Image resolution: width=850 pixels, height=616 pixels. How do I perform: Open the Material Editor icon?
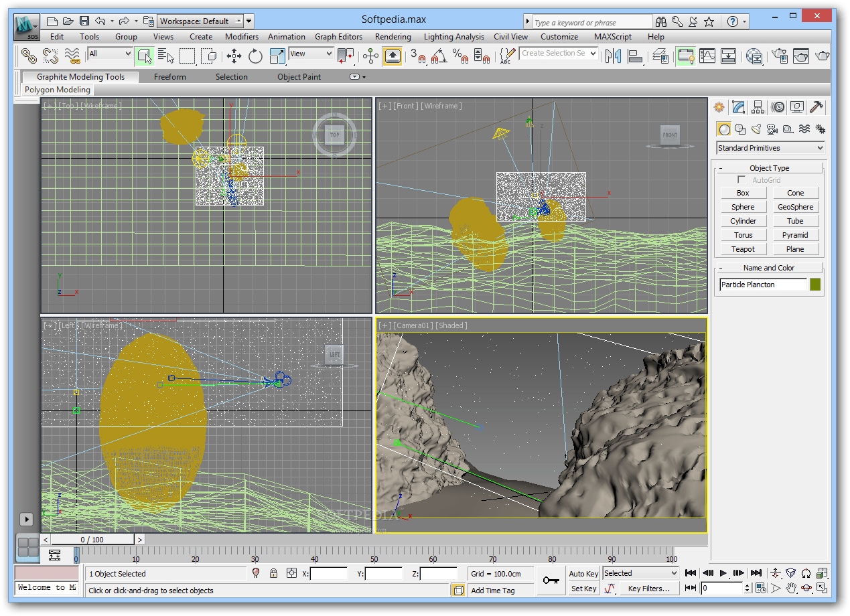(x=755, y=56)
